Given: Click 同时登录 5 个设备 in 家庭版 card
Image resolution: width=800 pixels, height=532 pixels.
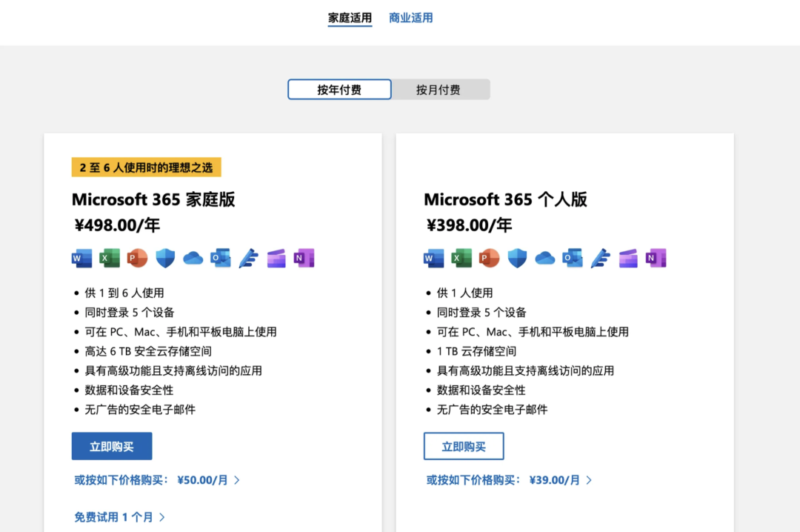Looking at the screenshot, I should coord(129,313).
